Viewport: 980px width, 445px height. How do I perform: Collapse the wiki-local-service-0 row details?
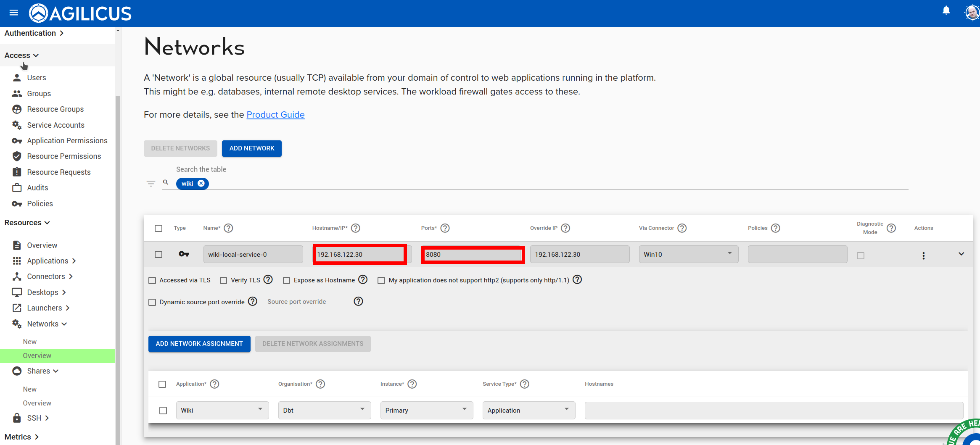(961, 254)
